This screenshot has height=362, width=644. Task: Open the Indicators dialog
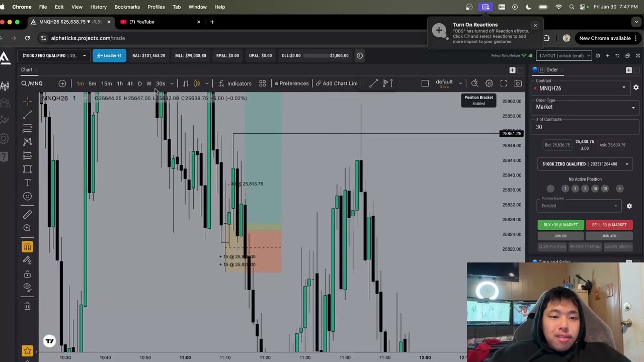235,83
